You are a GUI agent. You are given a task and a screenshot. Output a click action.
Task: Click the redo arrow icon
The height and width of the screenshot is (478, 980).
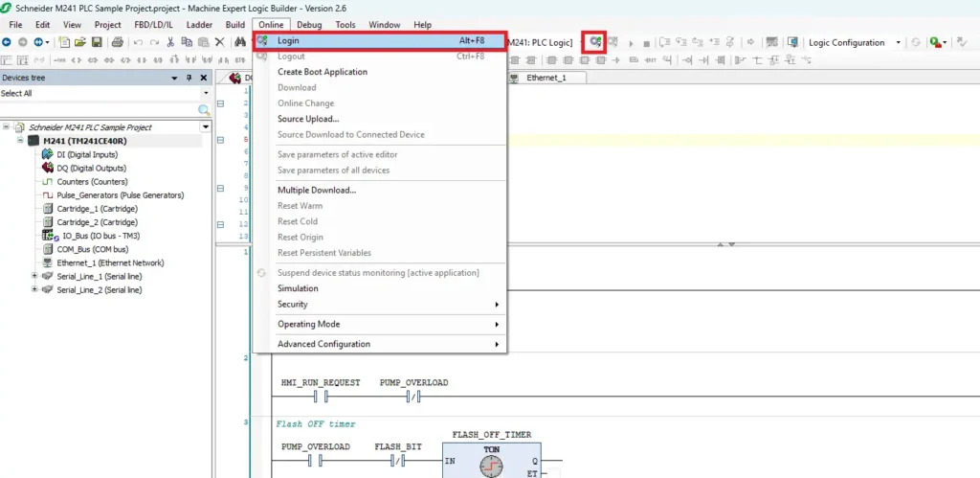154,42
